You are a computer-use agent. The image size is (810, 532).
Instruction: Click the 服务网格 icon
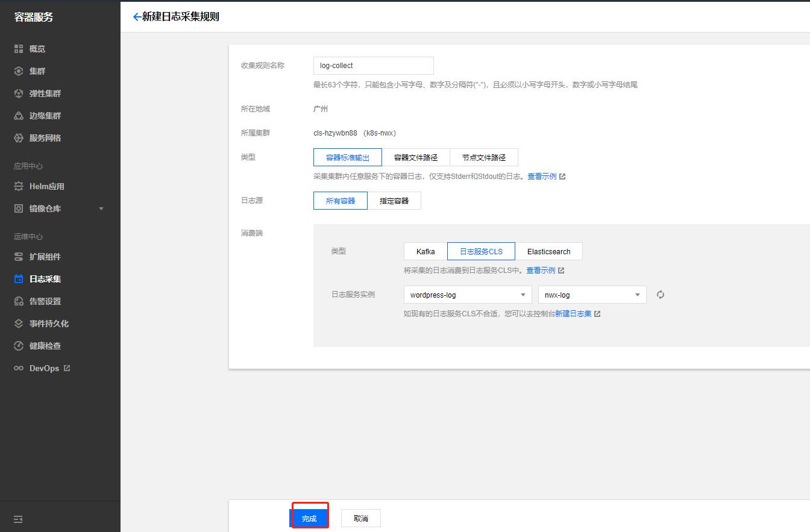(x=18, y=138)
